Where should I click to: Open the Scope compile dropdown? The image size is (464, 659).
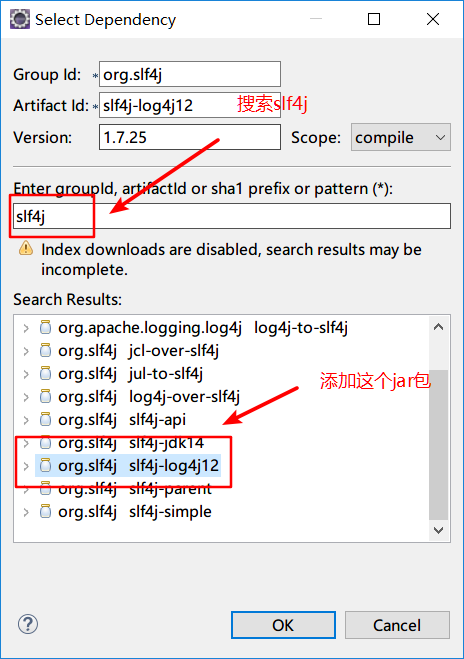click(x=401, y=137)
